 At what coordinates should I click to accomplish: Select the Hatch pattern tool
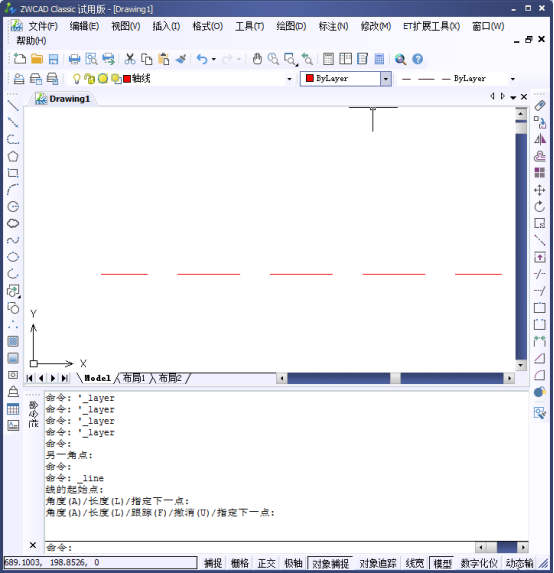click(13, 341)
